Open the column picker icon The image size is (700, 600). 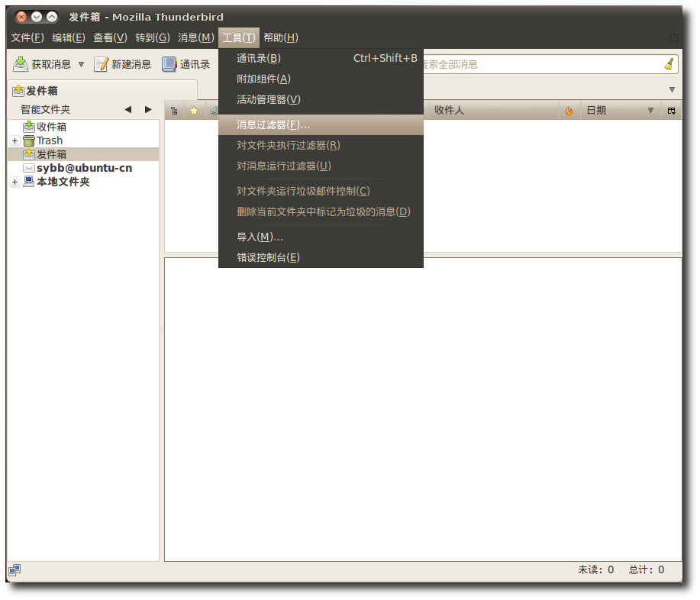coord(672,111)
